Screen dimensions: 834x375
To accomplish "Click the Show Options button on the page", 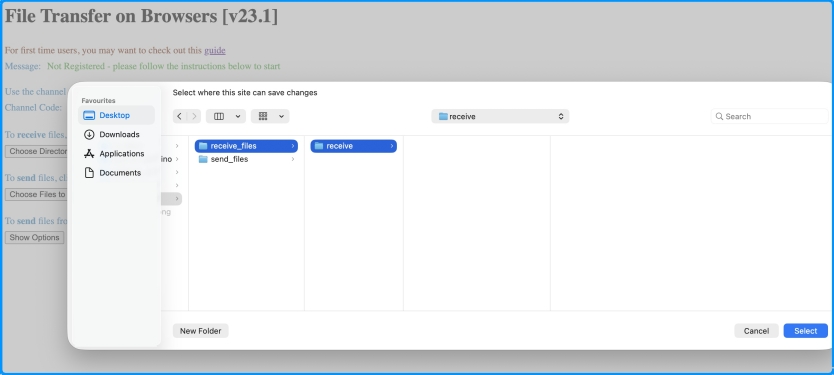I will 35,238.
